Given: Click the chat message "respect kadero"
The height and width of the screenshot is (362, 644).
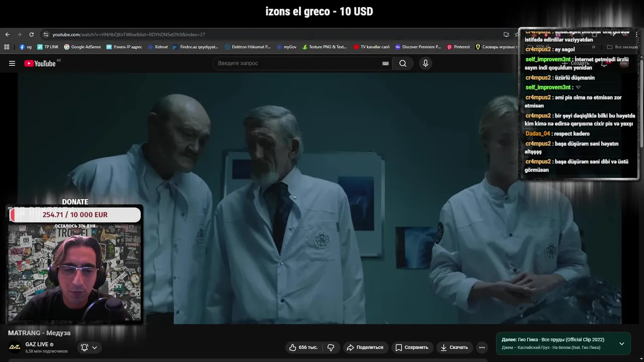Looking at the screenshot, I should [x=572, y=134].
